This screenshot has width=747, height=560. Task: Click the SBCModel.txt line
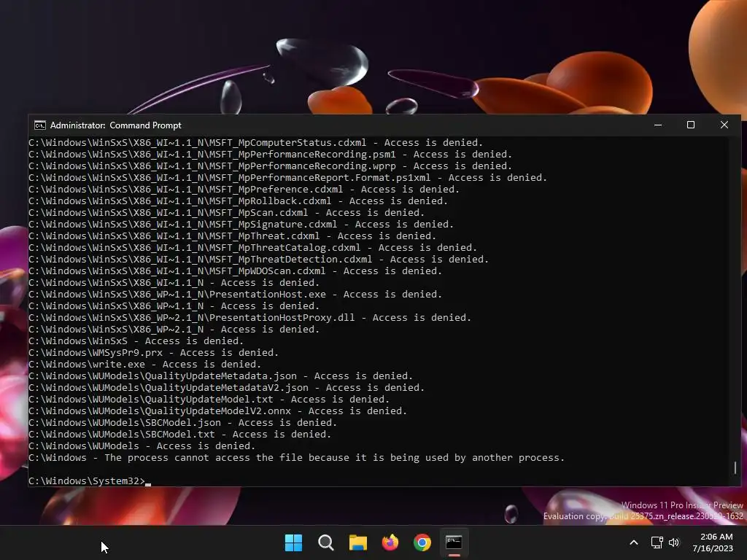tap(179, 435)
